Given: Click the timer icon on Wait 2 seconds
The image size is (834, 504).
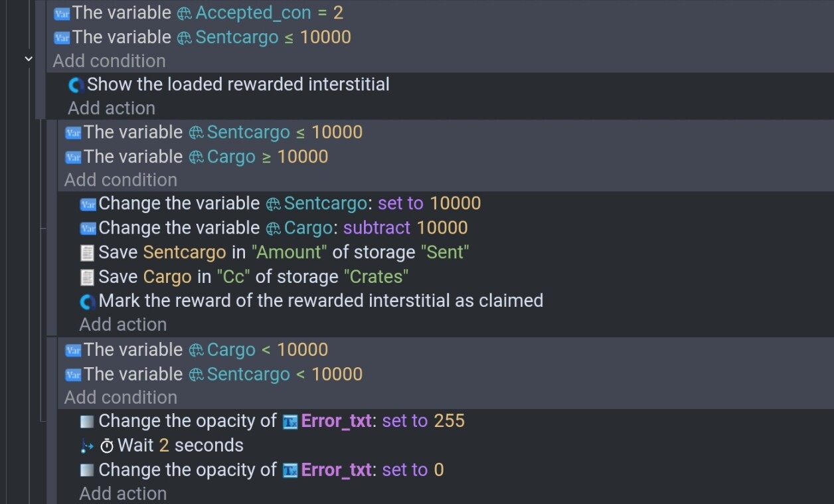Looking at the screenshot, I should click(x=106, y=446).
